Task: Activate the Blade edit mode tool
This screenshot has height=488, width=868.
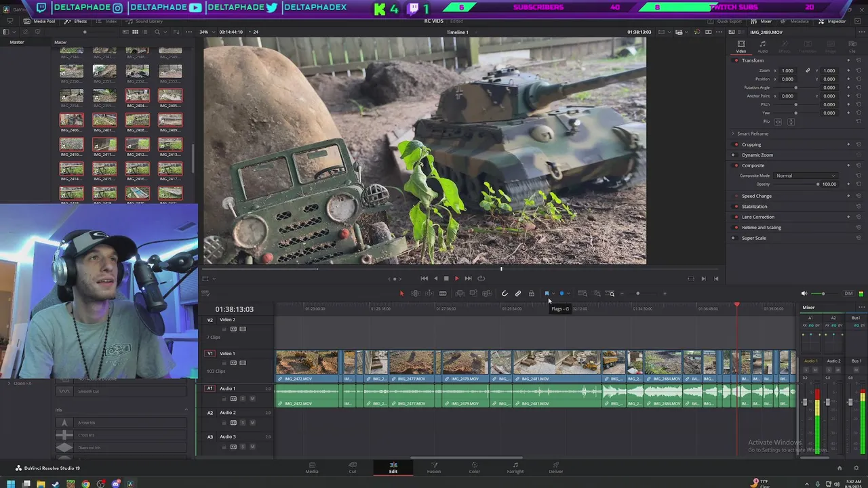Action: click(x=443, y=293)
